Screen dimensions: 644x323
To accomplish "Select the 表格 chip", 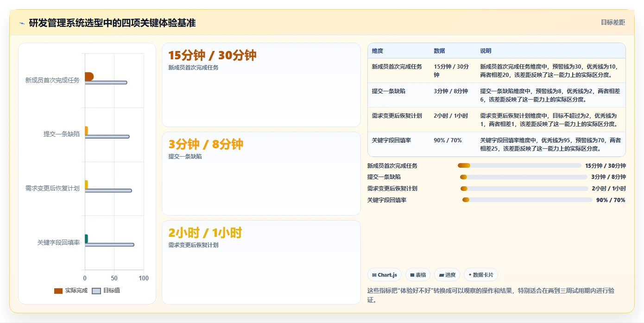I will coord(418,275).
